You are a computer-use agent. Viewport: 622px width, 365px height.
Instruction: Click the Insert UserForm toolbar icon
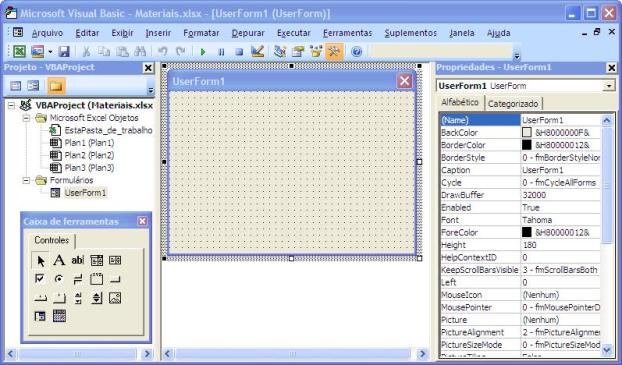pos(38,51)
